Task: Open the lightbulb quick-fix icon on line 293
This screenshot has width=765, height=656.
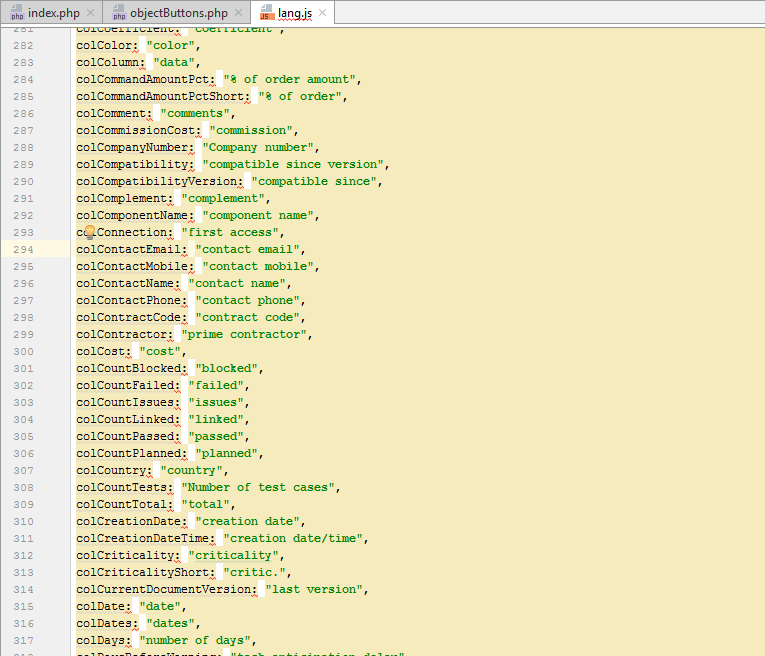Action: coord(89,232)
